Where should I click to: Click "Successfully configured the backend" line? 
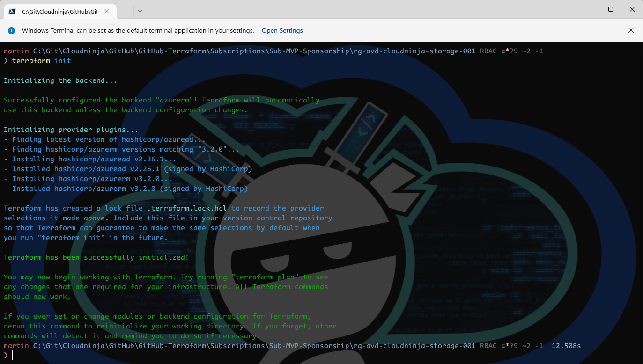pyautogui.click(x=162, y=100)
